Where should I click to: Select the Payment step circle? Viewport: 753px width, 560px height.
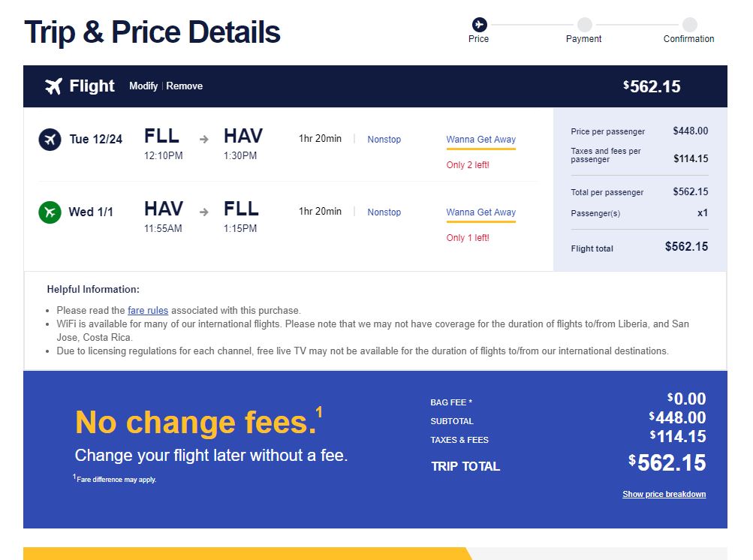584,25
